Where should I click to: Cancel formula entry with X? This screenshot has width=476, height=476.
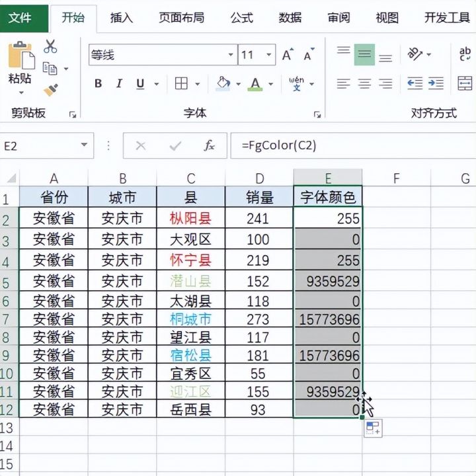tap(141, 146)
